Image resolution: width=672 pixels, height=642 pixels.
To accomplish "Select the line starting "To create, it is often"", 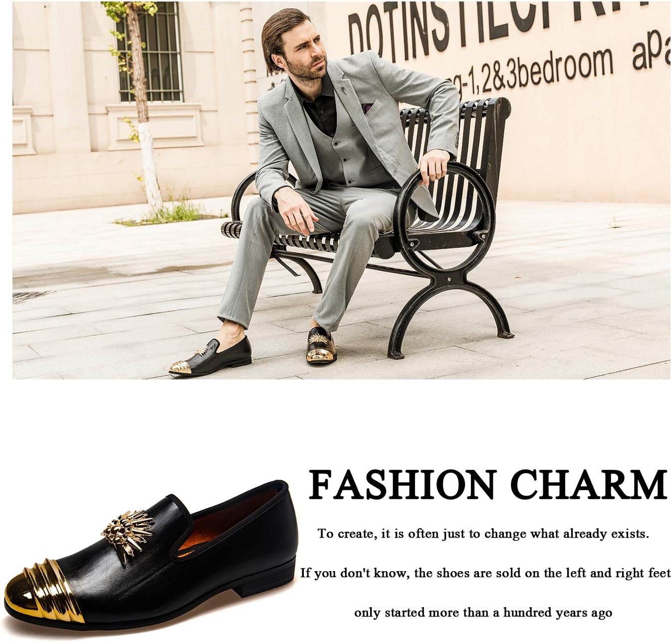I will point(483,534).
